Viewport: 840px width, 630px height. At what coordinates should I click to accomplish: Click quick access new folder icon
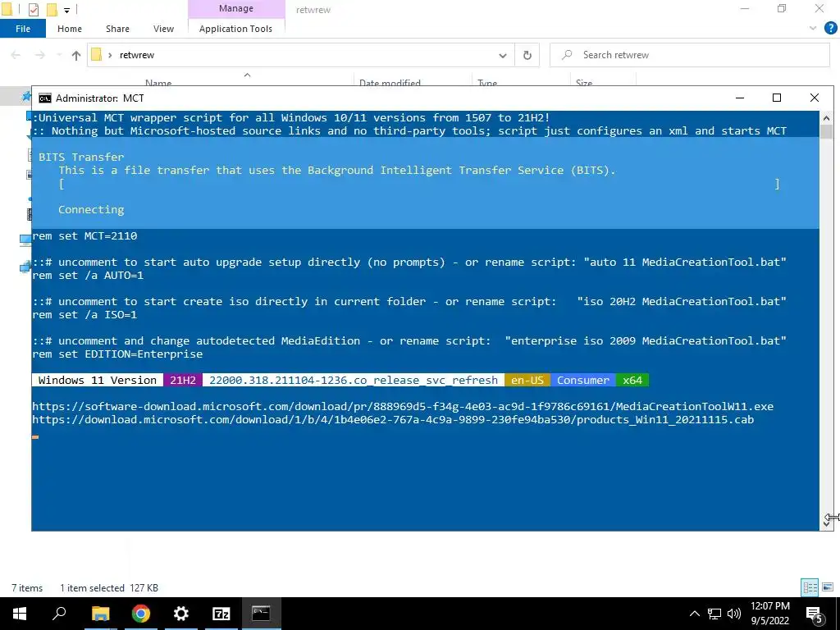coord(52,10)
